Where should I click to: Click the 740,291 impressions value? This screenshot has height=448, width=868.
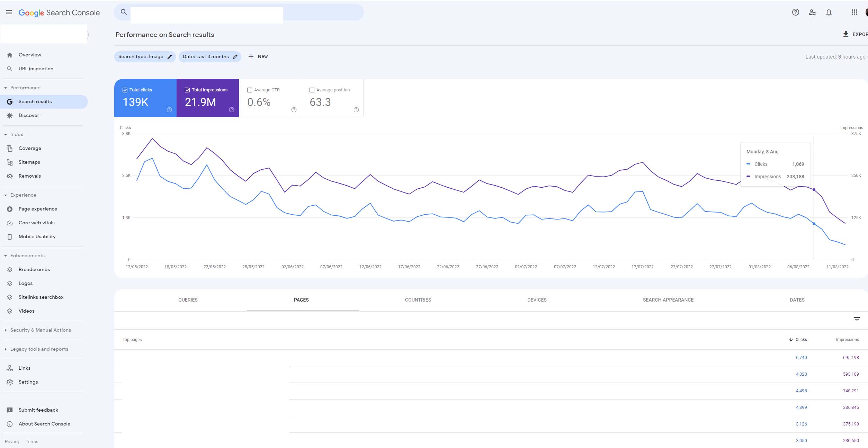coord(851,391)
